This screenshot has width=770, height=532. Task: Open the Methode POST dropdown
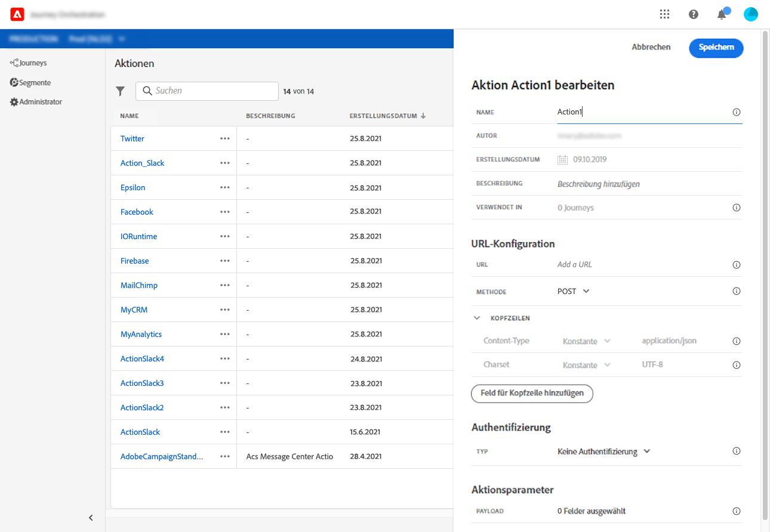(574, 291)
